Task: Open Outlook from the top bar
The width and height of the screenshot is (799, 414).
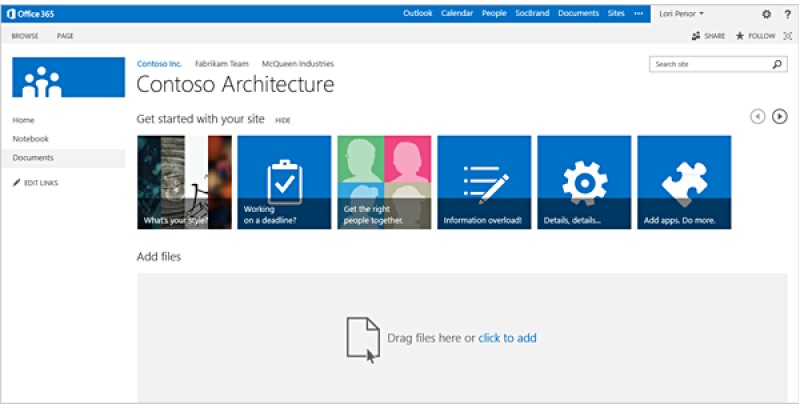Action: pyautogui.click(x=417, y=13)
